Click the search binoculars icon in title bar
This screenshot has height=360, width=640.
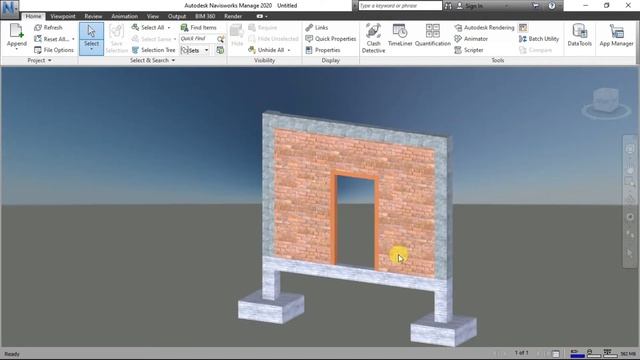(448, 6)
